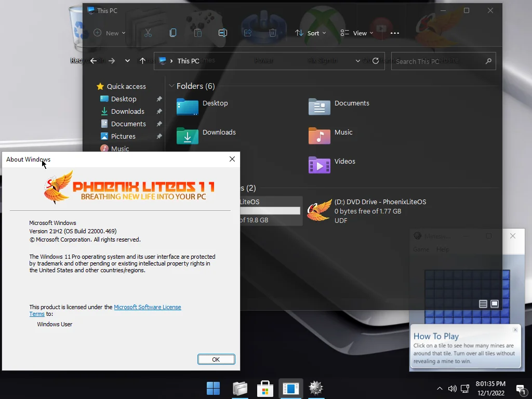Open the Microsoft Software License Terms link
This screenshot has width=532, height=399.
[x=147, y=307]
